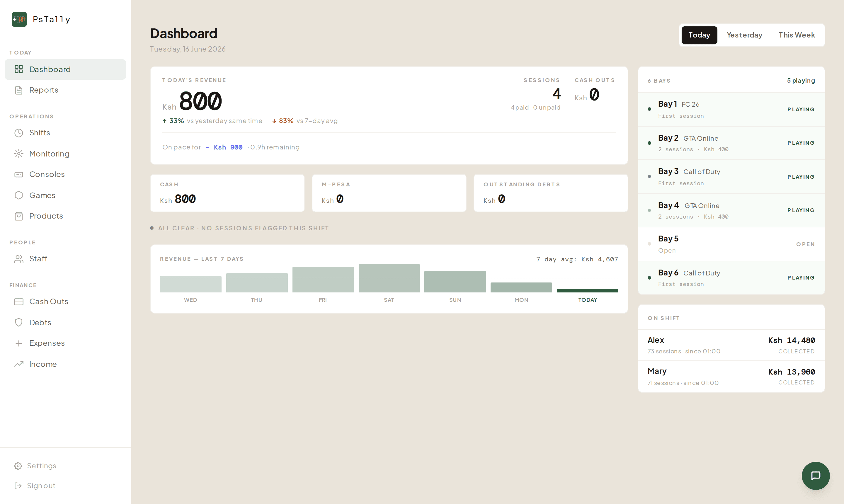Image resolution: width=844 pixels, height=504 pixels.
Task: Switch to the Yesterday tab
Action: 744,35
